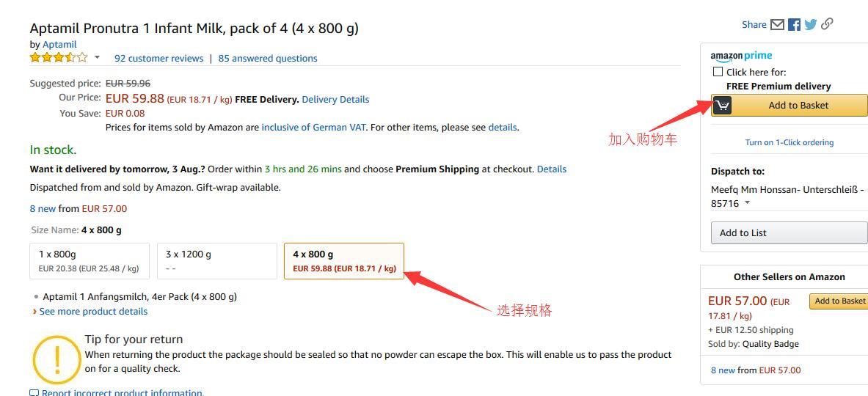868x396 pixels.
Task: Click the shopping cart icon on Add to Basket
Action: [x=722, y=105]
